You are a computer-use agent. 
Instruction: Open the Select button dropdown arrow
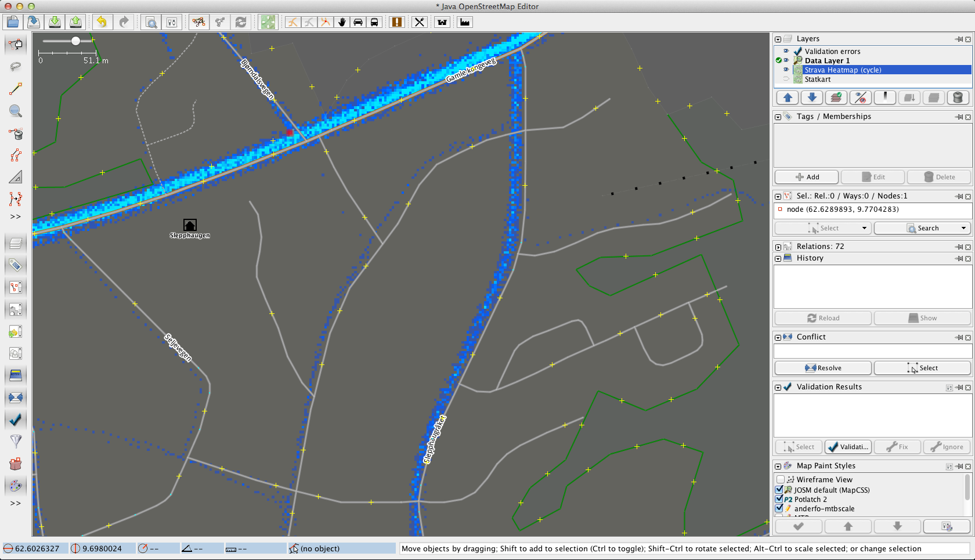[864, 228]
